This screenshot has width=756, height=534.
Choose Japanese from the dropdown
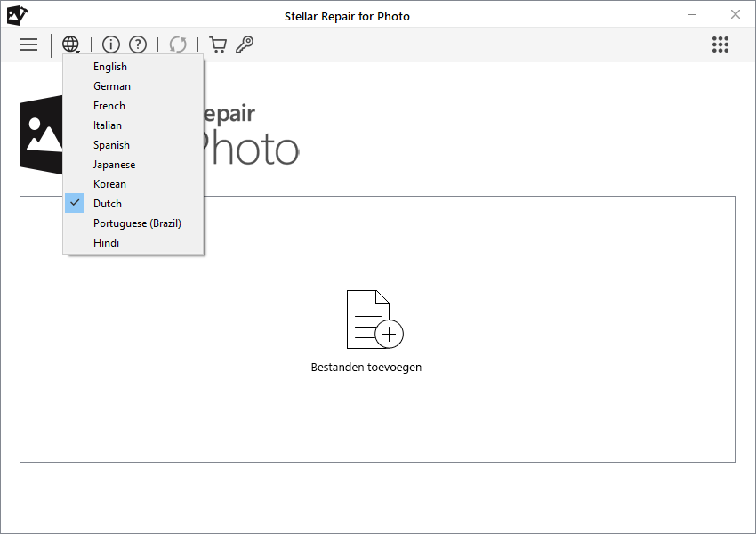tap(115, 165)
